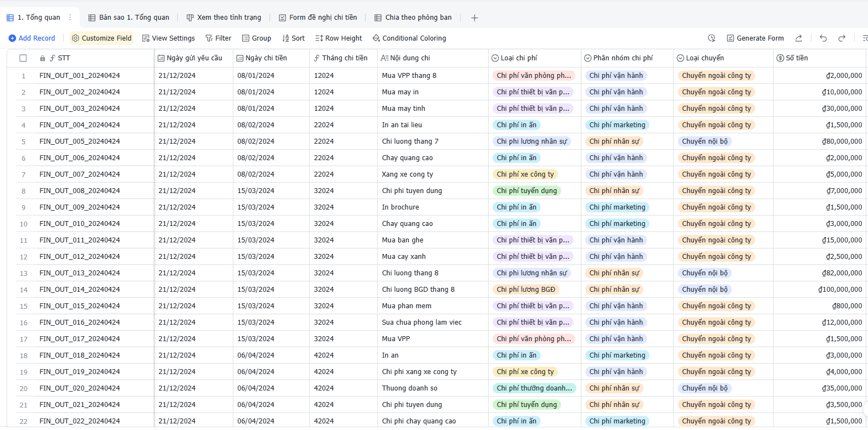Click 'Chi luong BGD thang 8' cell

pos(433,290)
